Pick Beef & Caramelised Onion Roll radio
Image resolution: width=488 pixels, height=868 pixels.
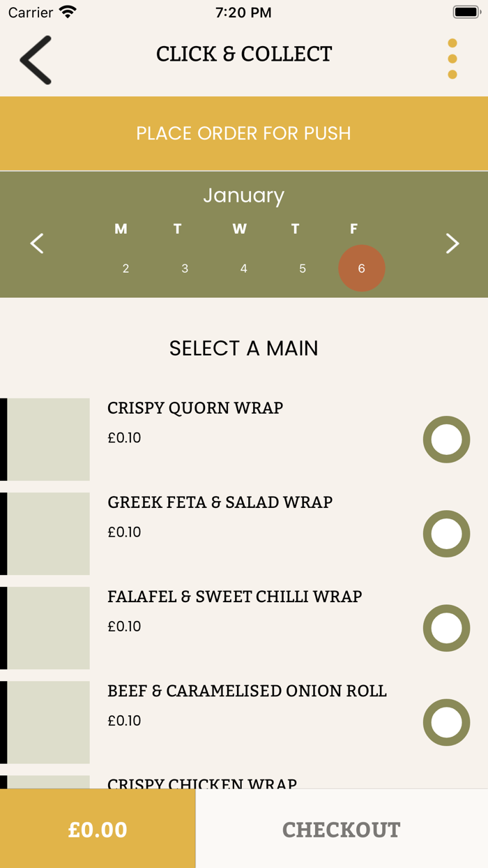(446, 722)
